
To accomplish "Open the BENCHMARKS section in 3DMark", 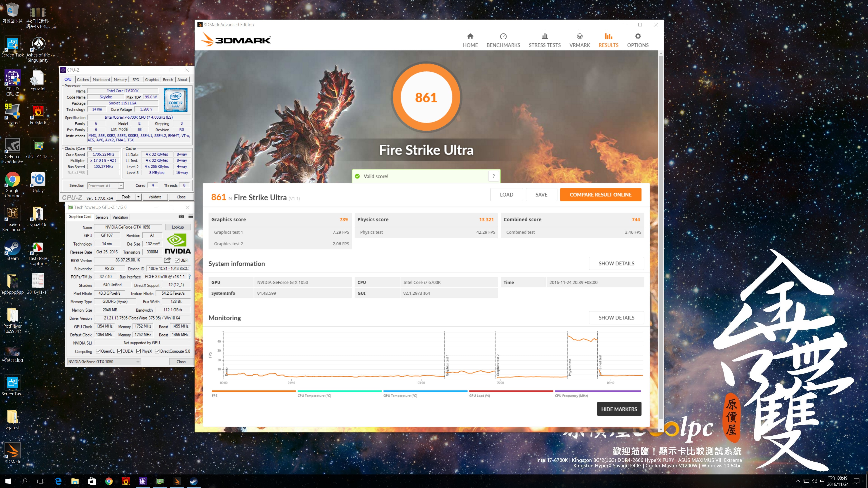I will tap(503, 40).
